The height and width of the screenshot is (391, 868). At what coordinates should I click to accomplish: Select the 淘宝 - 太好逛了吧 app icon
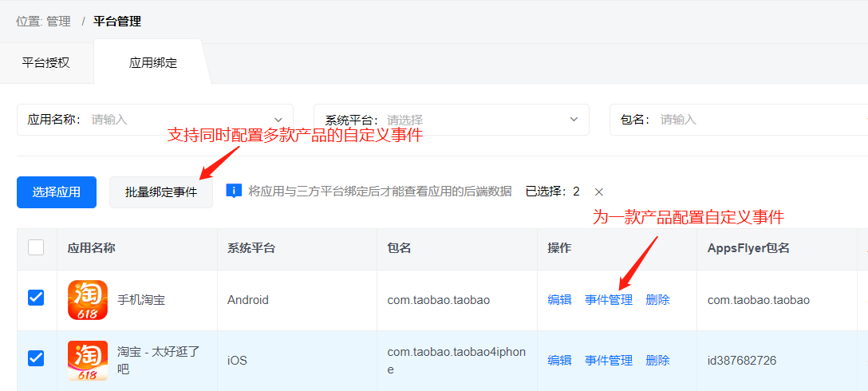[x=88, y=361]
